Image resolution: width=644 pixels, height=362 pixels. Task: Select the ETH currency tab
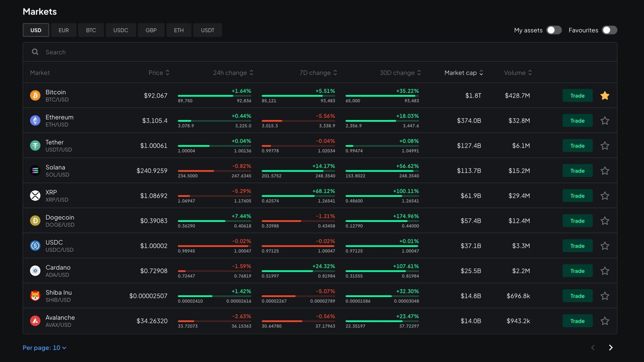(x=179, y=30)
